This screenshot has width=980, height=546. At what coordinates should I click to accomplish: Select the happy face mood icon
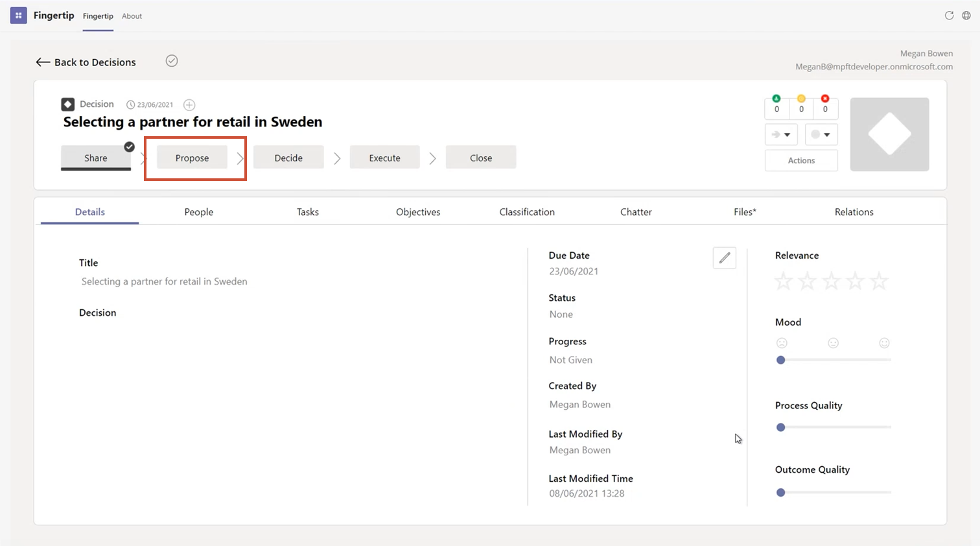(x=884, y=343)
